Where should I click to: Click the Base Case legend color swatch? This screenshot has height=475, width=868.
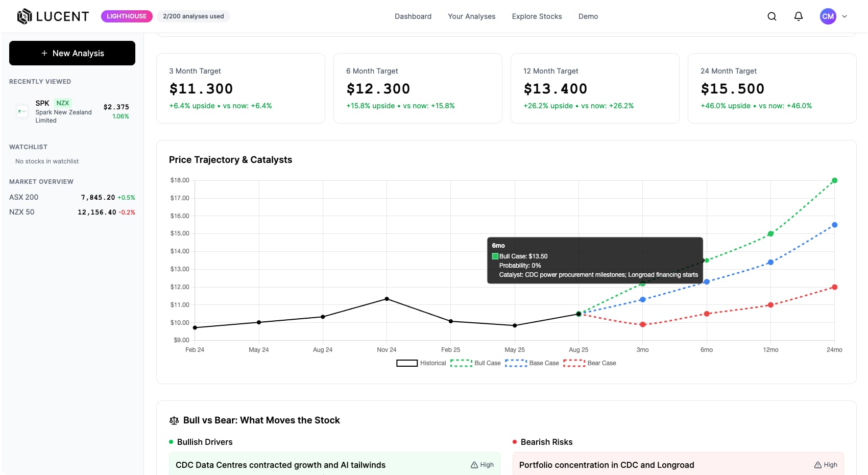click(516, 363)
